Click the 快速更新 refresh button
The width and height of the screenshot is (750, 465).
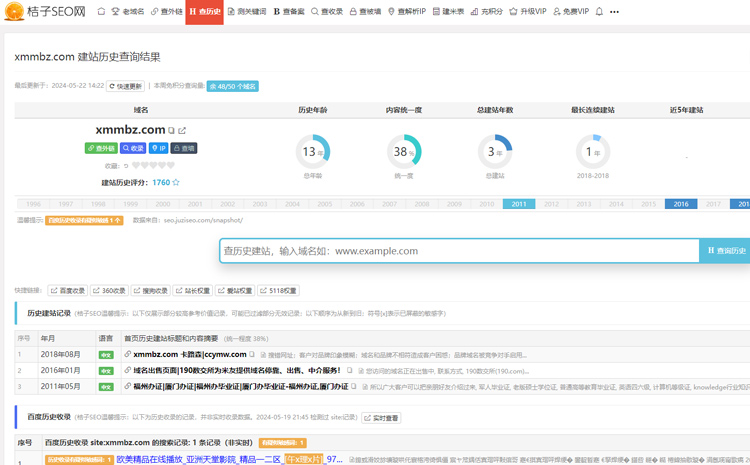[x=125, y=86]
